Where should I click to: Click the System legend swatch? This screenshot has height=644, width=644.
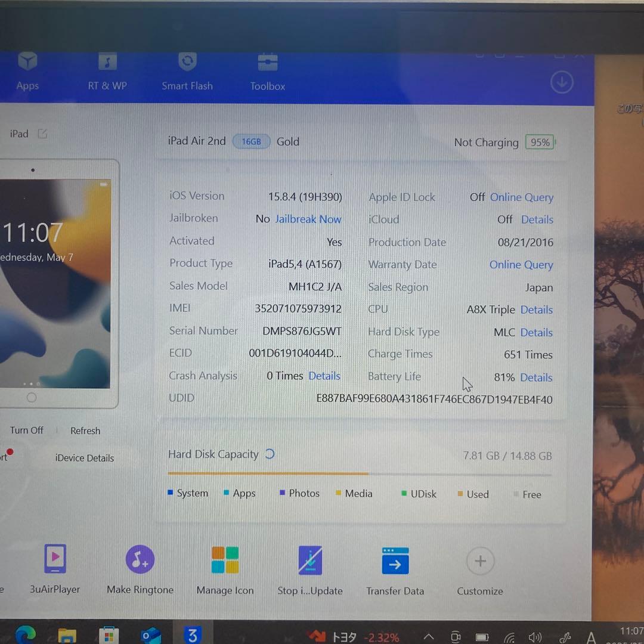171,492
